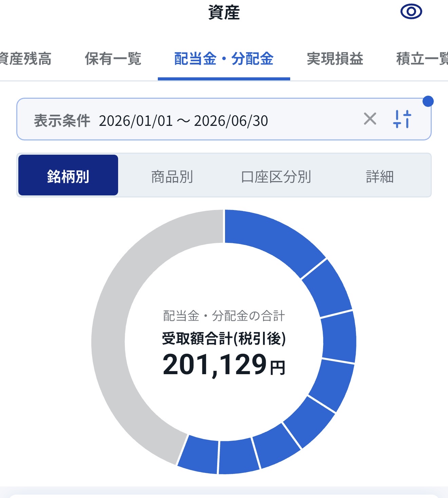Switch to 資産残高 tab
Viewport: 448px width, 498px height.
[25, 59]
